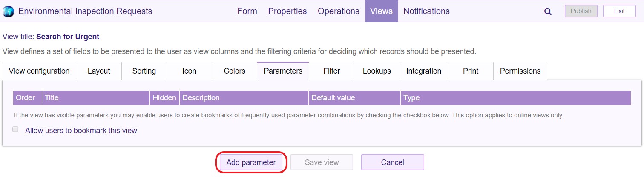The image size is (644, 179).
Task: Select the Print tab
Action: [x=470, y=71]
